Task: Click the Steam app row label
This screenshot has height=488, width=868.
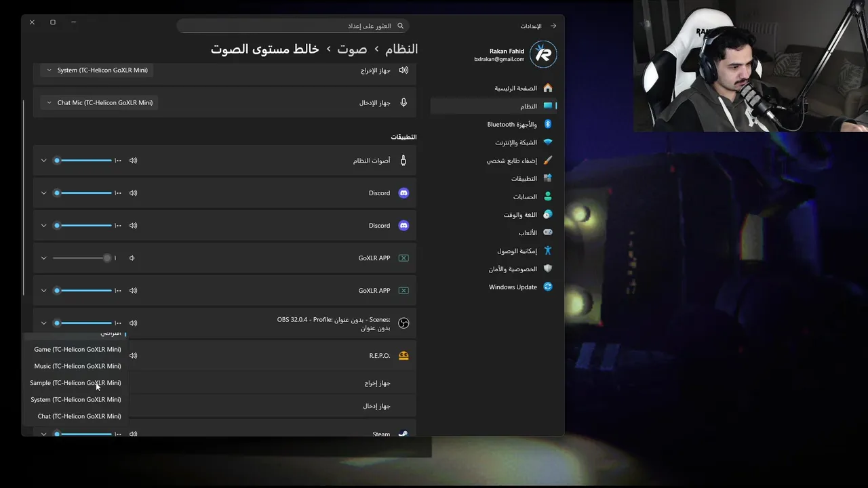Action: [381, 434]
